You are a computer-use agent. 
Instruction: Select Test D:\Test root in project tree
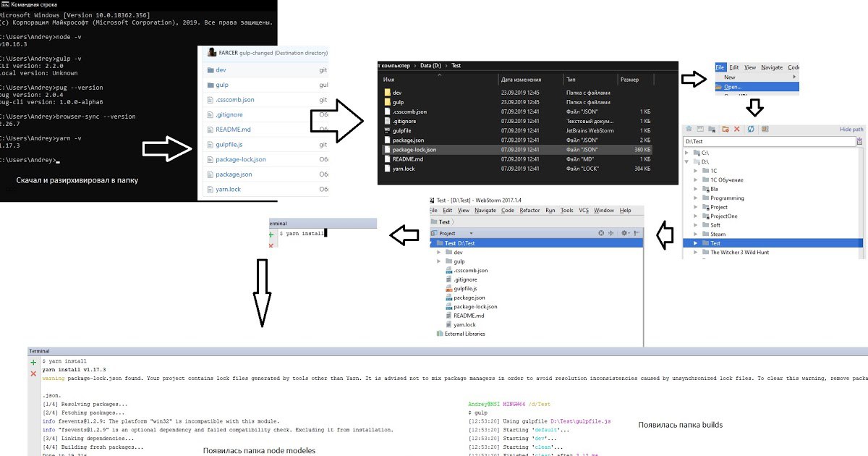(536, 243)
